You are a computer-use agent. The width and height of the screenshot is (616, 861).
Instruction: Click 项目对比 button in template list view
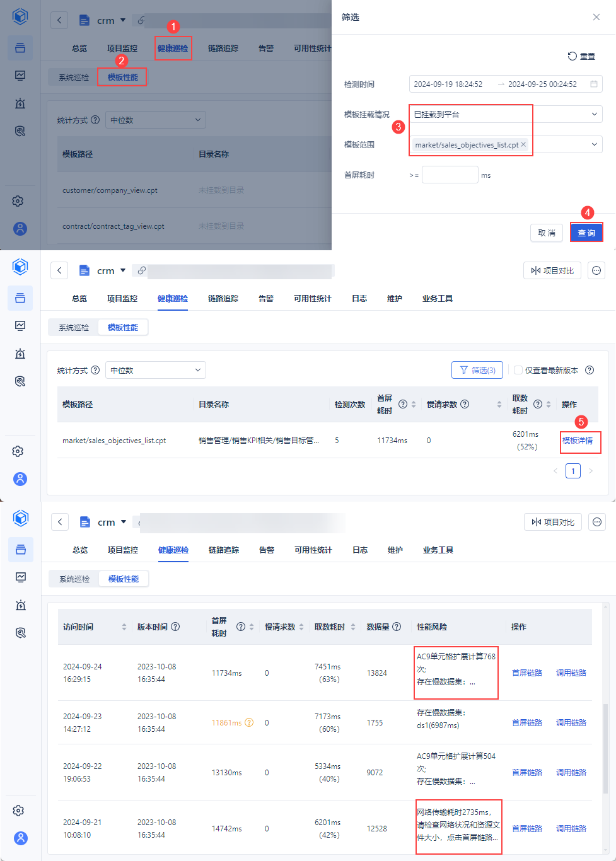tap(552, 270)
